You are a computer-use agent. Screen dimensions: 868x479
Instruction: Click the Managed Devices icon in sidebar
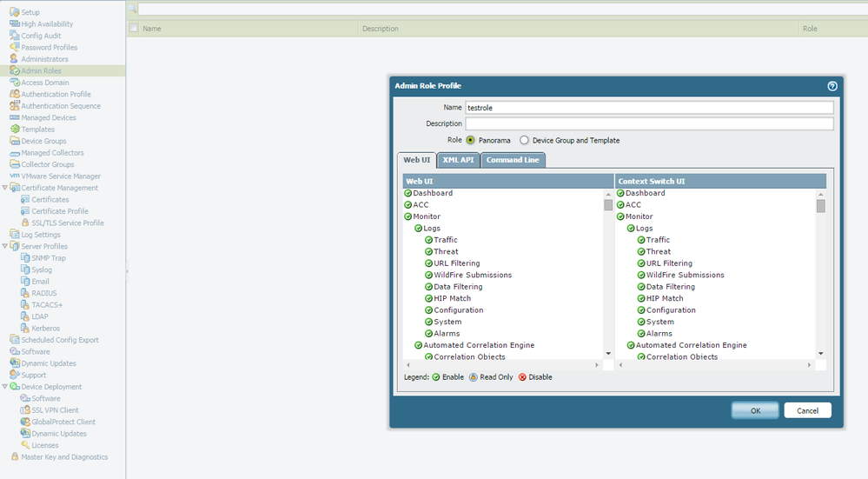coord(14,117)
